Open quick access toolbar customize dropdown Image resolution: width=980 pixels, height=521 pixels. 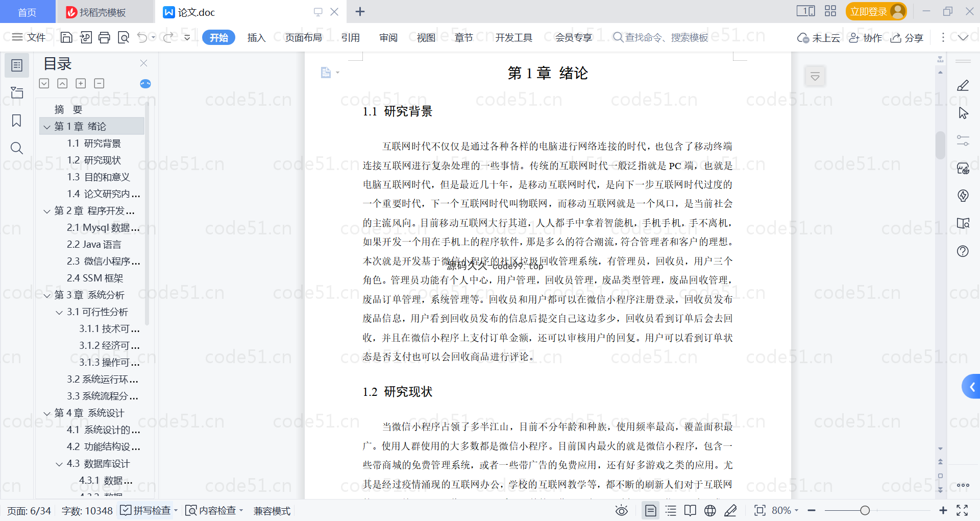tap(187, 37)
